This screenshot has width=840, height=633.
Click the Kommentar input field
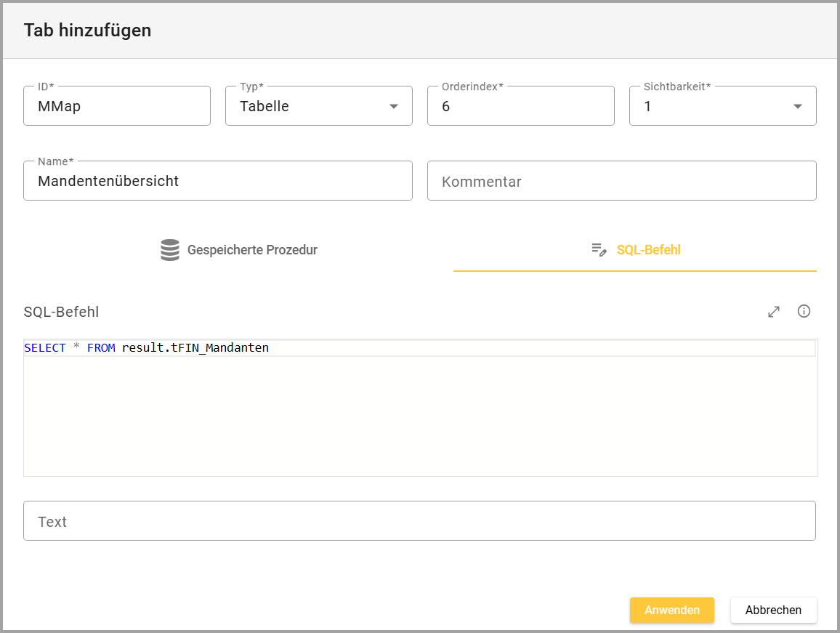(621, 181)
